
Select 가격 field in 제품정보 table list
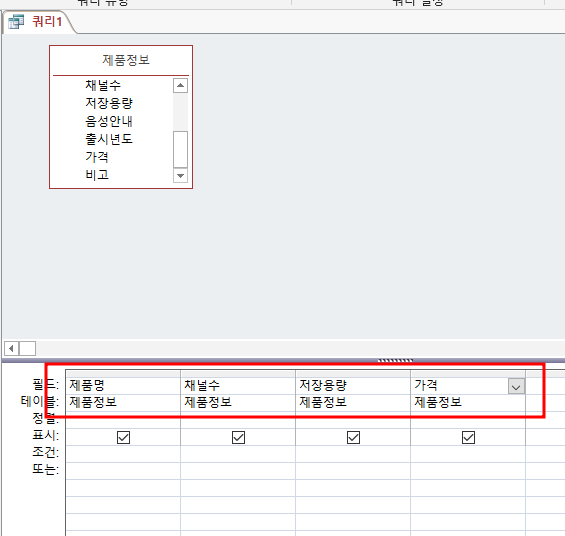pos(97,157)
